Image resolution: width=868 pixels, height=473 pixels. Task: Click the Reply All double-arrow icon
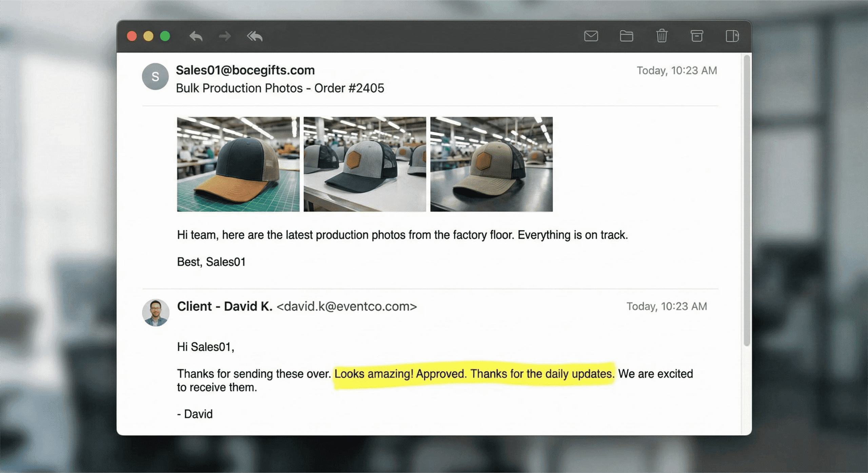coord(255,36)
